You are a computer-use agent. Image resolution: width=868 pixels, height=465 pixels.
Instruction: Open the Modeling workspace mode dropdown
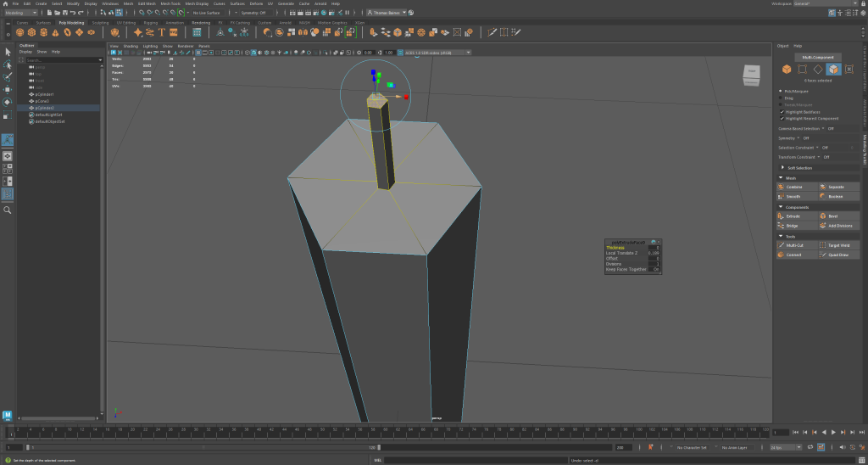pyautogui.click(x=20, y=13)
